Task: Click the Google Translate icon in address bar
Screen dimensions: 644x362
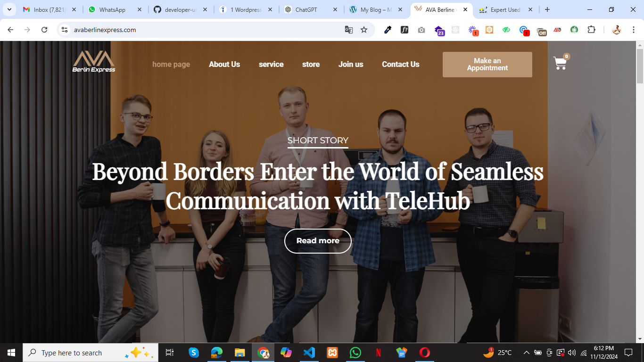Action: (x=349, y=30)
